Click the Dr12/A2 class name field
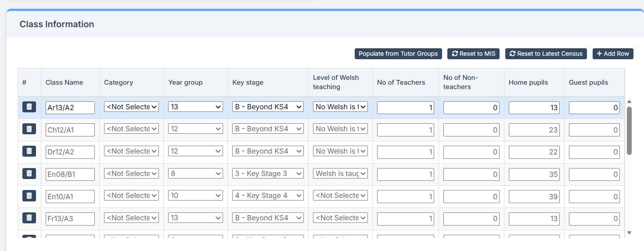This screenshot has width=644, height=251. (70, 152)
